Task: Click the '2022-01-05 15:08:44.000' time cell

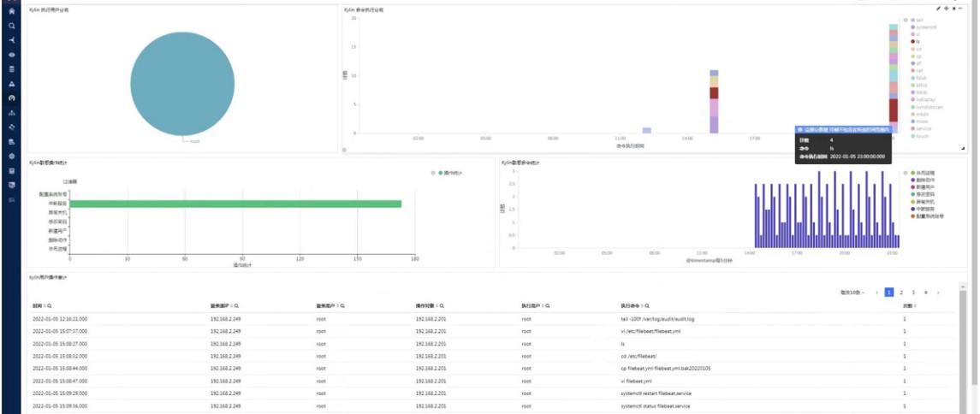Action: coord(60,369)
